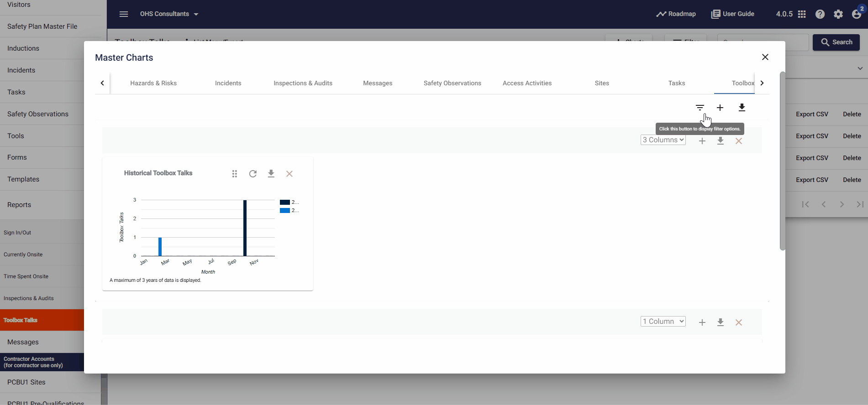Switch to the Inspections & Audits chart tab

click(303, 83)
